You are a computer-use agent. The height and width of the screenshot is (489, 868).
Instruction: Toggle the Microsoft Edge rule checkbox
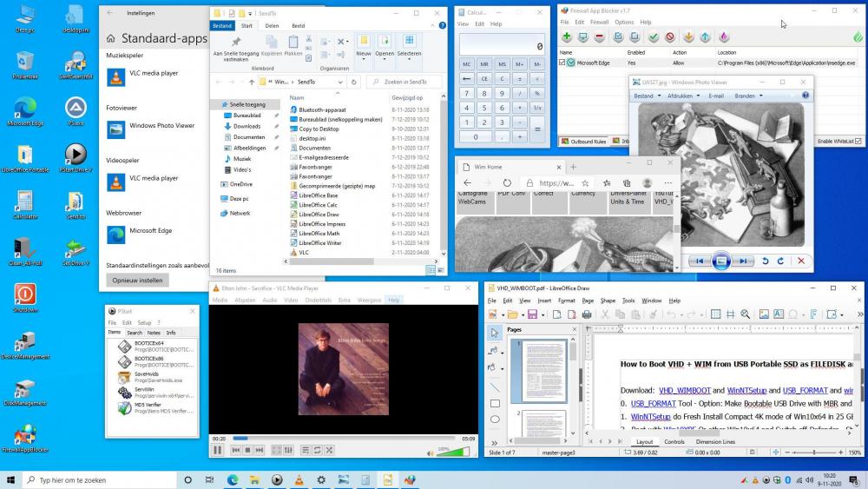(562, 63)
